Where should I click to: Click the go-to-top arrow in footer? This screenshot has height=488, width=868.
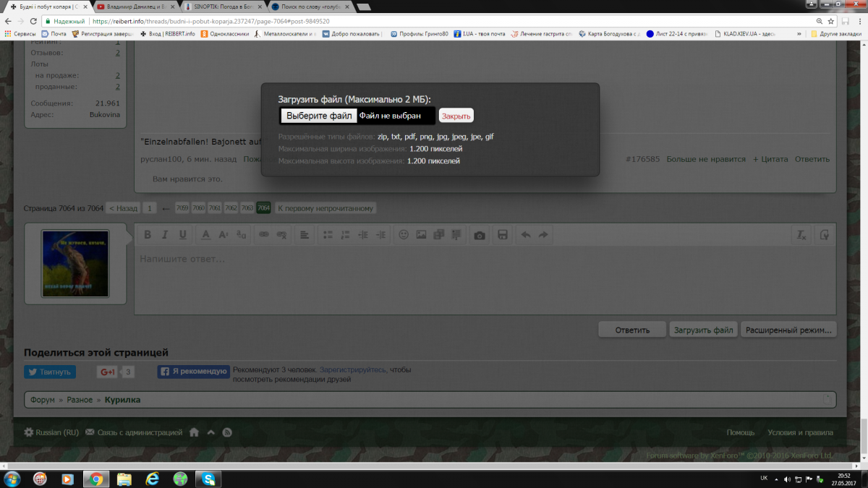tap(210, 432)
